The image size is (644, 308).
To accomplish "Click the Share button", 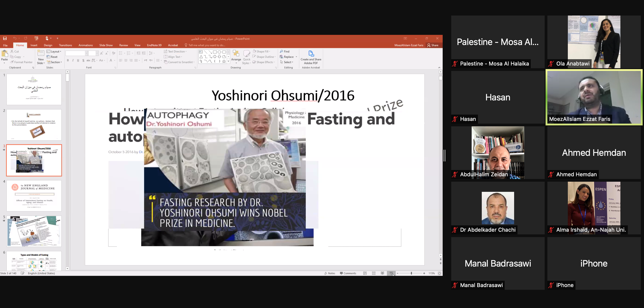I will point(433,45).
